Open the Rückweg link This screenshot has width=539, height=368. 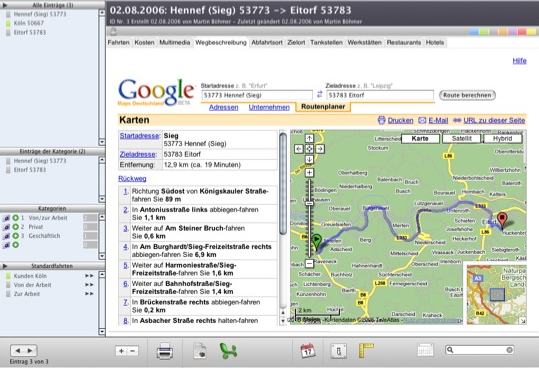(x=132, y=179)
